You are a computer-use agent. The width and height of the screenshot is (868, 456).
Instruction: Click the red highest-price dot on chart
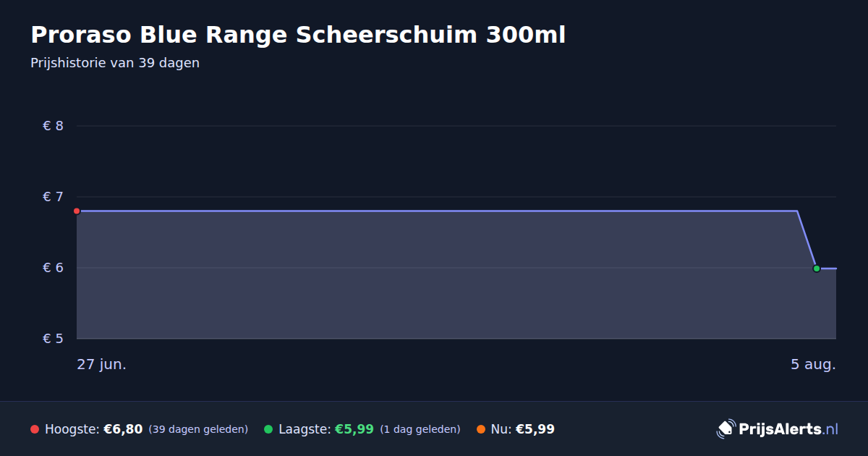77,211
